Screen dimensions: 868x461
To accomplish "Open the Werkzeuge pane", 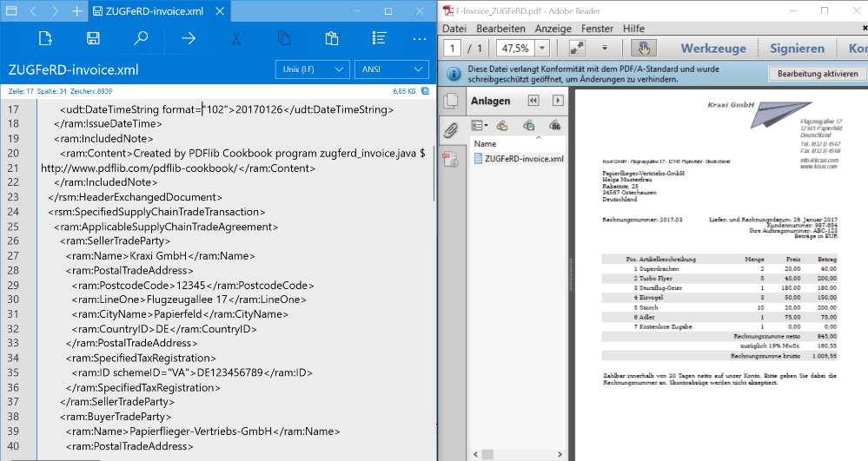I will [712, 48].
